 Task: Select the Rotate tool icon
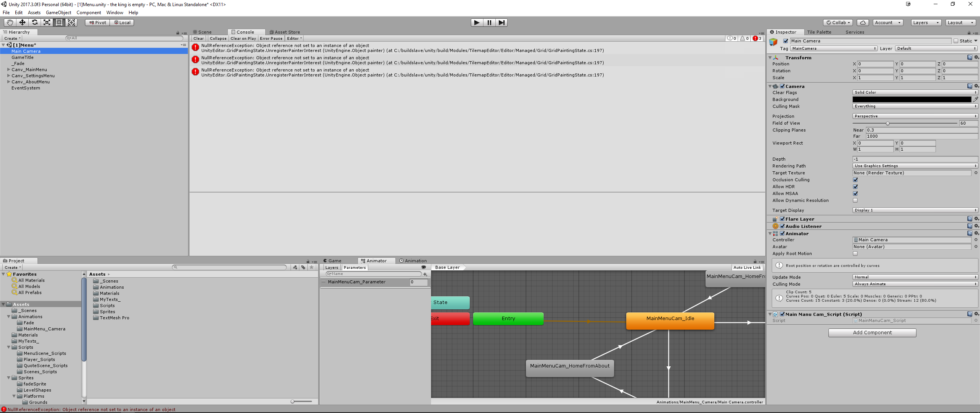pyautogui.click(x=34, y=23)
